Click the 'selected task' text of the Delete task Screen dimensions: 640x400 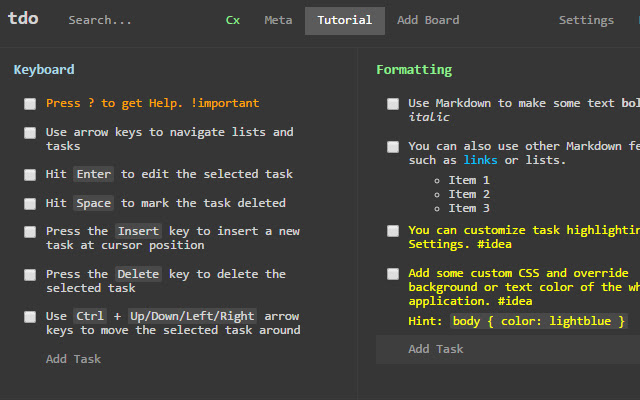[91, 288]
